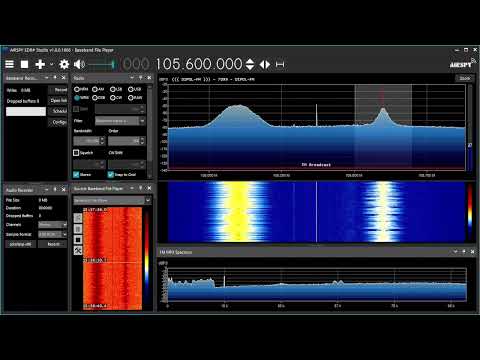
Task: Close the FM MPX Spectrum panel
Action: (x=472, y=252)
